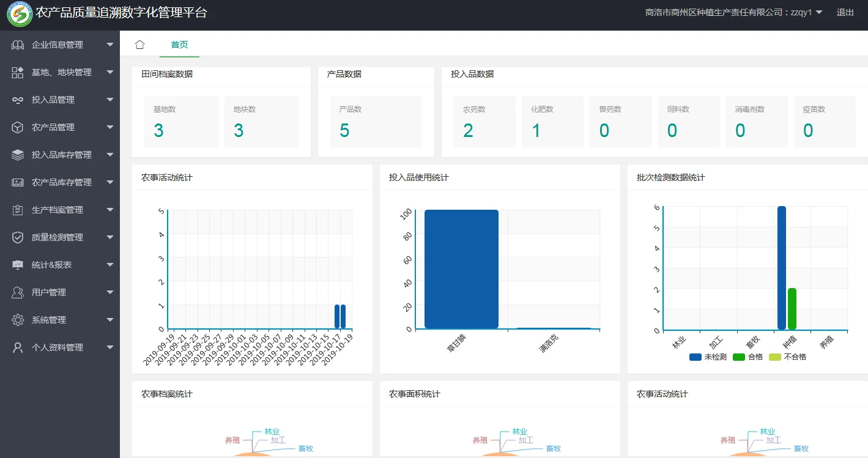Click the blue 种植 untested bar
Viewport: 868px width, 458px height.
click(782, 268)
